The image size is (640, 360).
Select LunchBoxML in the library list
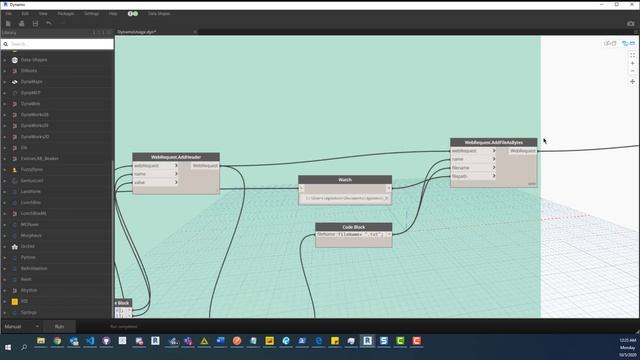[x=33, y=214]
